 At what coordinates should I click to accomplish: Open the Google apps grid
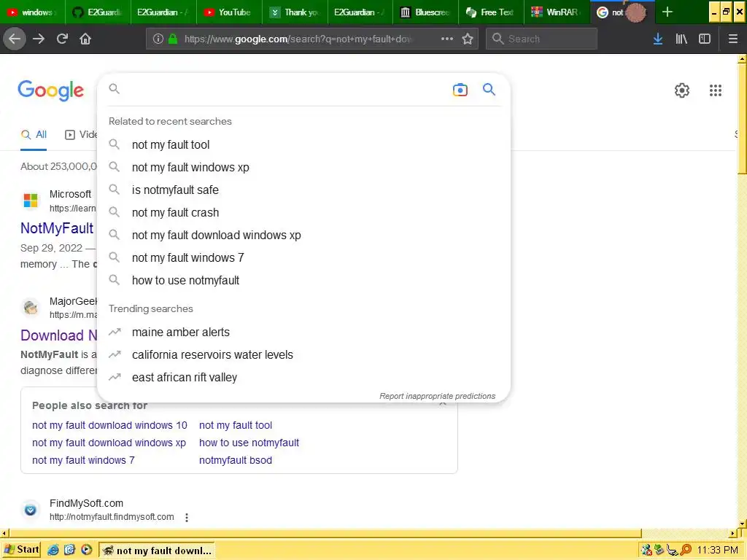[x=716, y=90]
